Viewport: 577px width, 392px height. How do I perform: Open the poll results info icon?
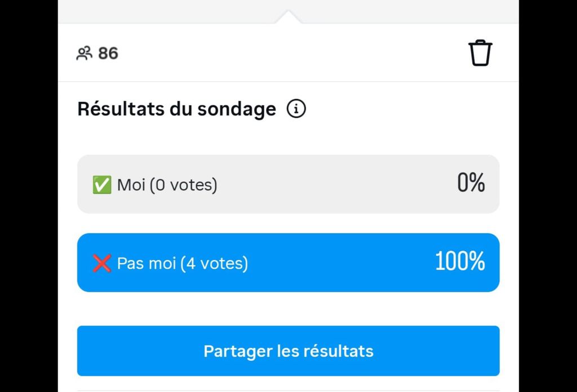tap(296, 109)
